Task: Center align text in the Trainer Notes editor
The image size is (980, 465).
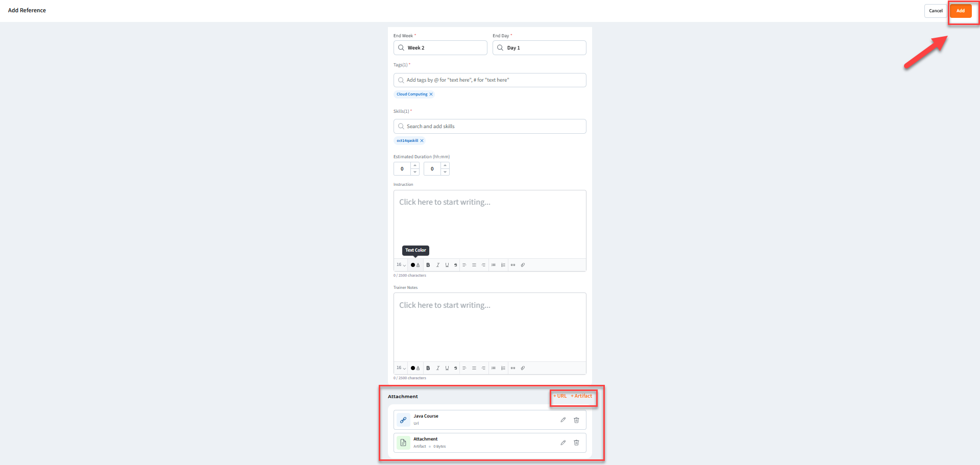Action: pos(474,368)
